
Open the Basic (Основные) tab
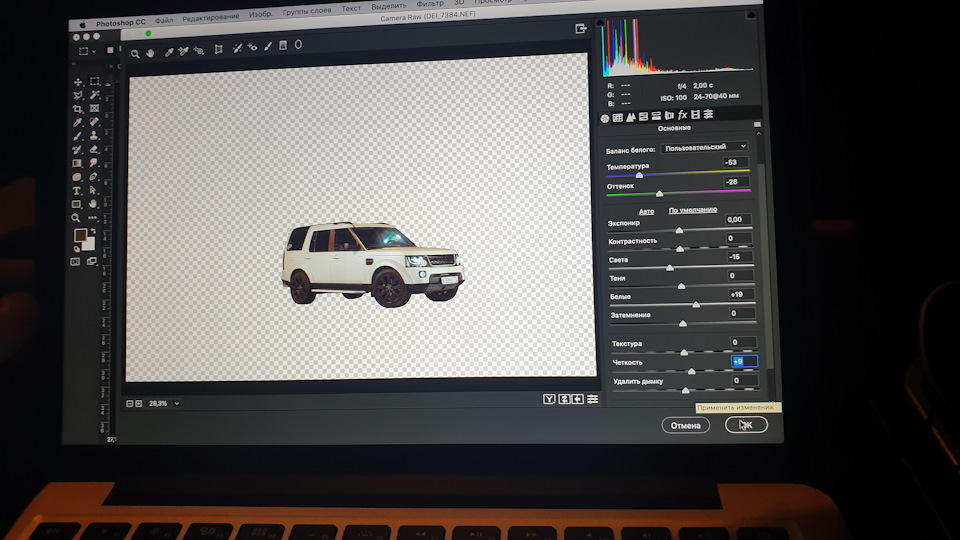pyautogui.click(x=605, y=118)
